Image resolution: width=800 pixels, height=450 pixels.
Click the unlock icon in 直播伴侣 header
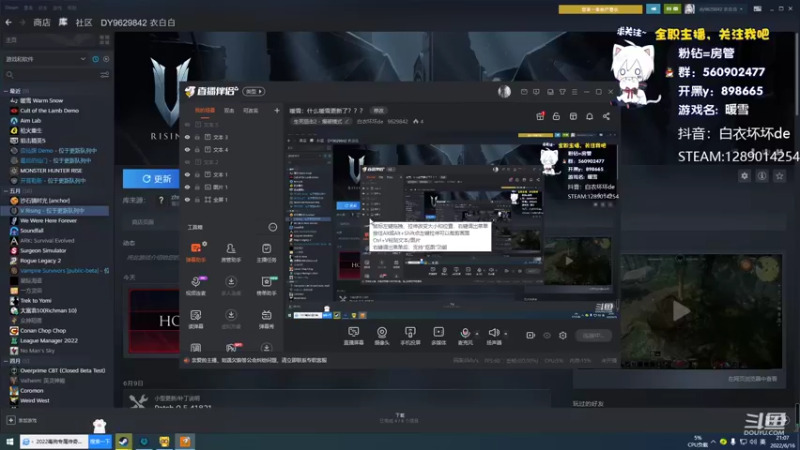tap(556, 116)
